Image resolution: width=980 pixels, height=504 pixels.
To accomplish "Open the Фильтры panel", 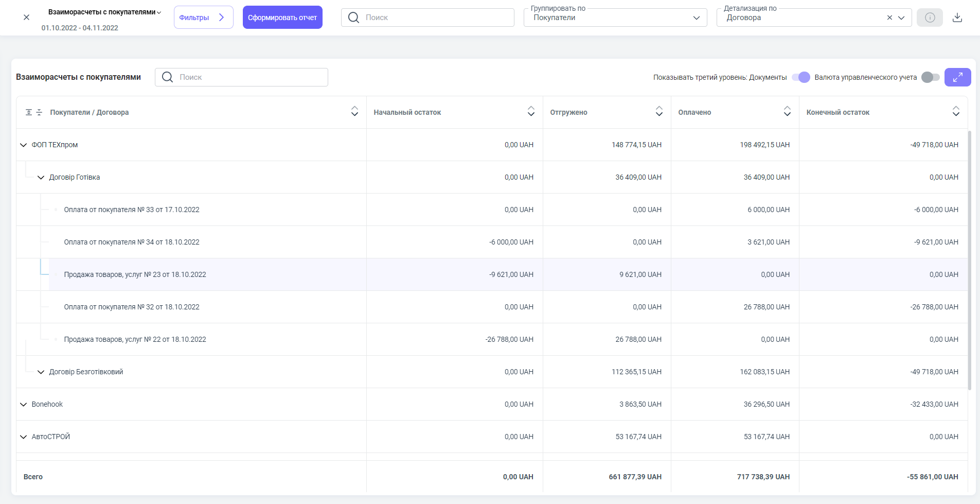I will coord(203,18).
